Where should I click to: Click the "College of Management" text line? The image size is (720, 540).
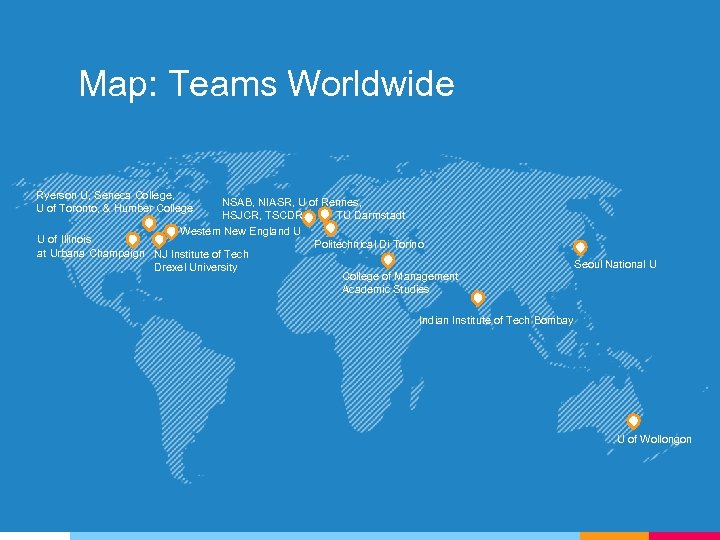coord(400,276)
